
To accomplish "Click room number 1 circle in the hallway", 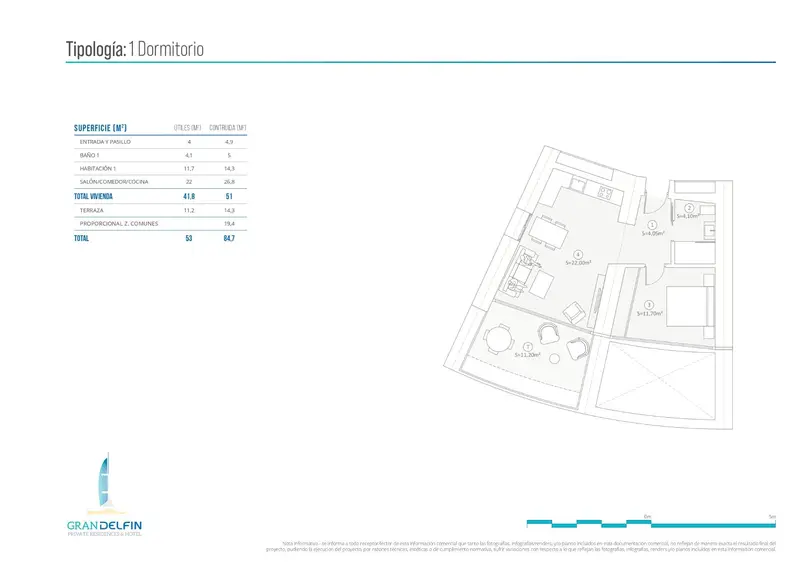I will click(651, 226).
